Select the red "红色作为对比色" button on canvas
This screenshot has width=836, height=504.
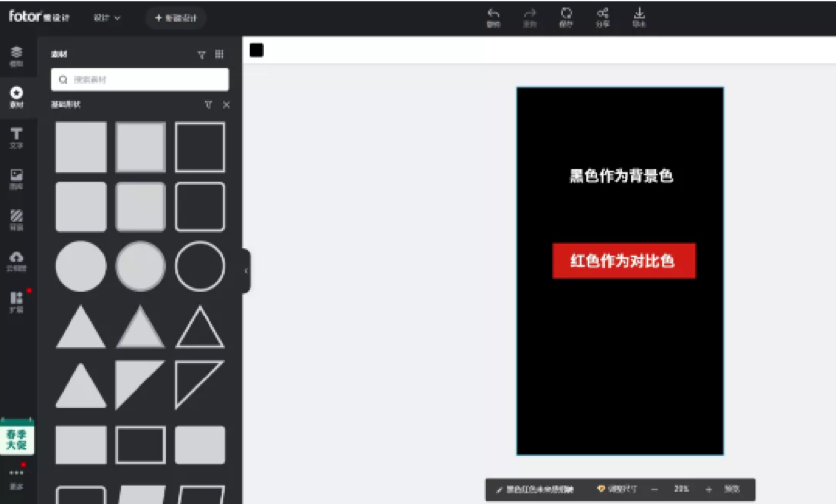[x=624, y=261]
